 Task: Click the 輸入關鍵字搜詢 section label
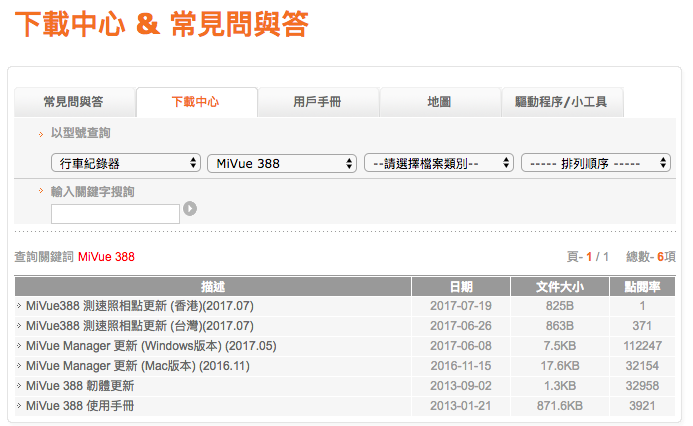pyautogui.click(x=92, y=191)
